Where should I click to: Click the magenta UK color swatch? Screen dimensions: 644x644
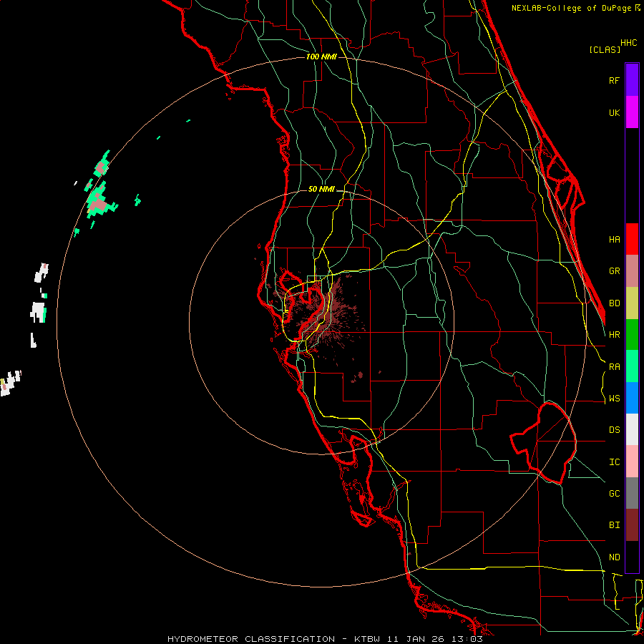point(632,112)
